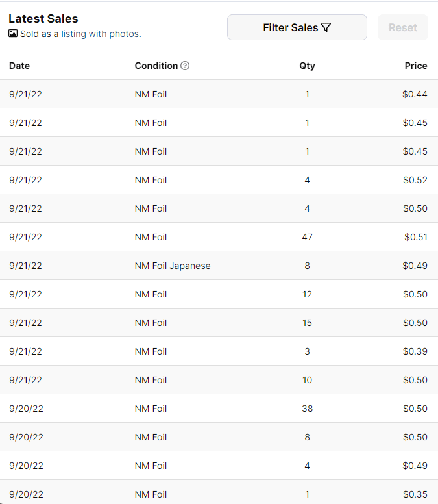Image resolution: width=438 pixels, height=504 pixels.
Task: Open the Filter Sales button
Action: pyautogui.click(x=297, y=27)
